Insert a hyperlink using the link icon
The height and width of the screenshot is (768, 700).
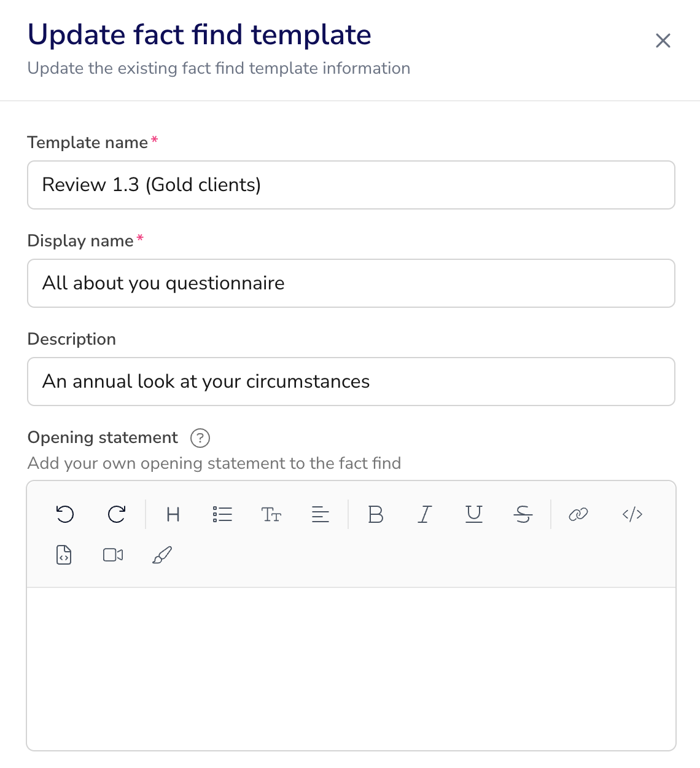[x=578, y=514]
